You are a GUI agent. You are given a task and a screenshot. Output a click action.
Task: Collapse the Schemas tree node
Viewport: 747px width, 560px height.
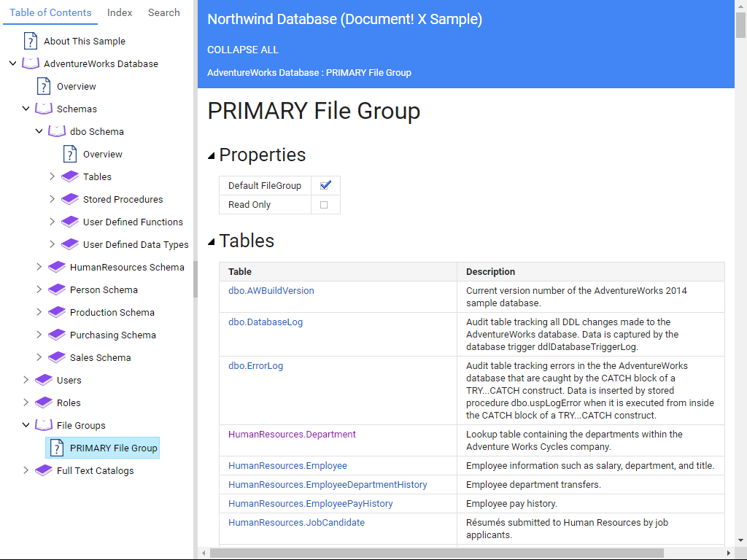click(x=26, y=109)
